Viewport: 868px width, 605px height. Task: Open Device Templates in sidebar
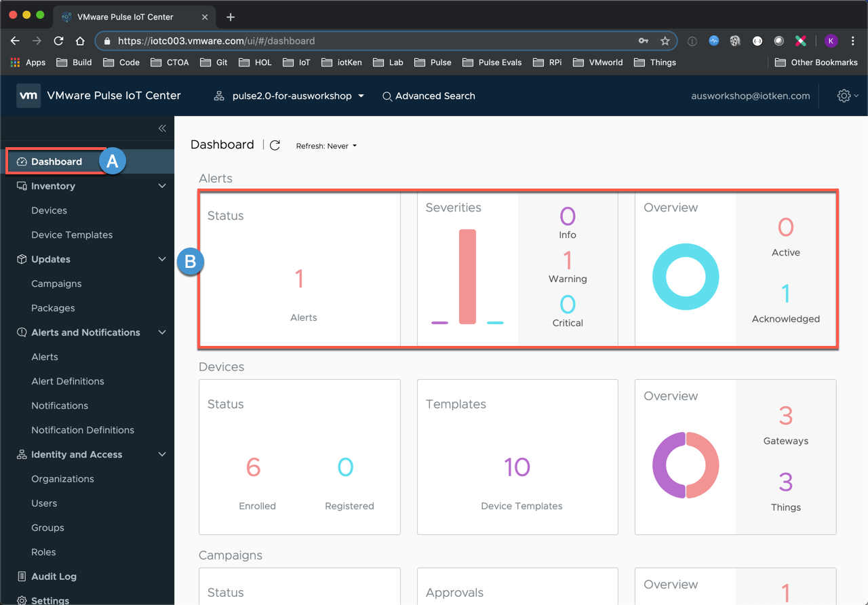72,235
